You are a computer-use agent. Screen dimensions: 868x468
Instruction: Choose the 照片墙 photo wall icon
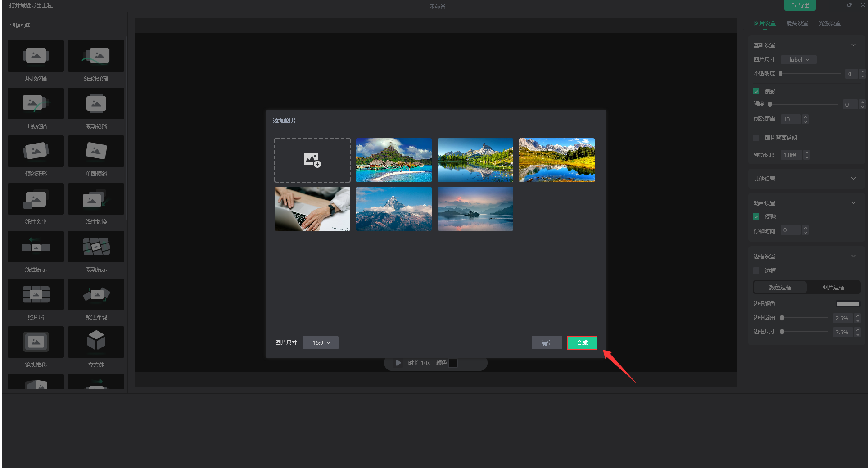[36, 294]
